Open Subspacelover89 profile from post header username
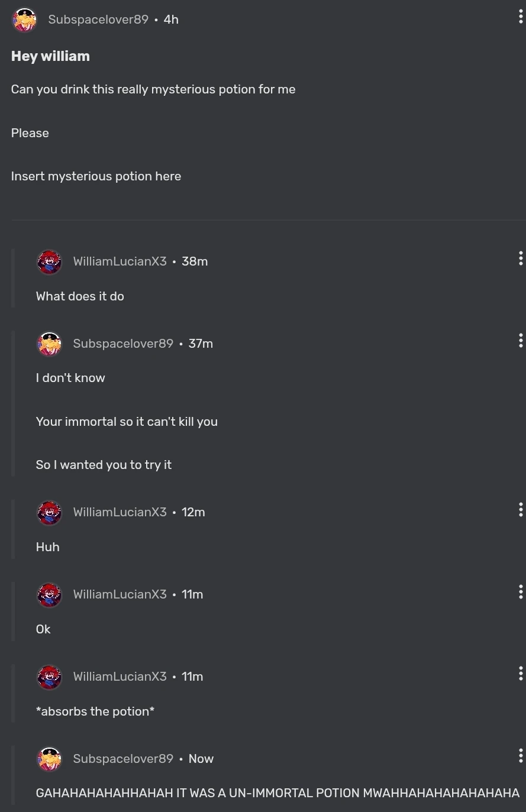526x812 pixels. click(x=98, y=20)
